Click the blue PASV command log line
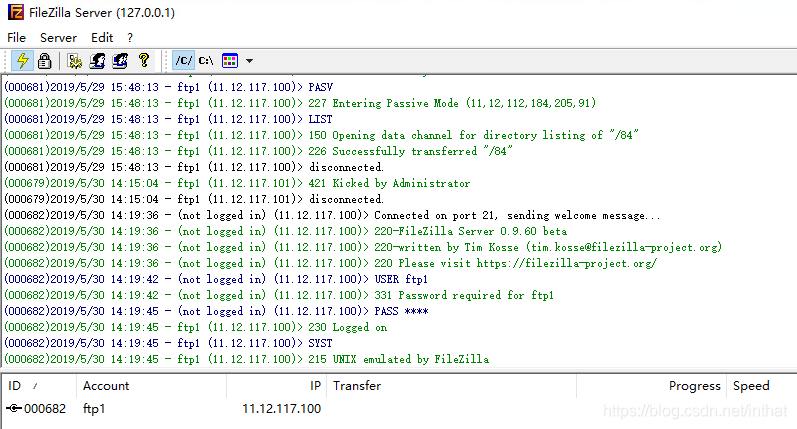The height and width of the screenshot is (429, 797). [168, 87]
